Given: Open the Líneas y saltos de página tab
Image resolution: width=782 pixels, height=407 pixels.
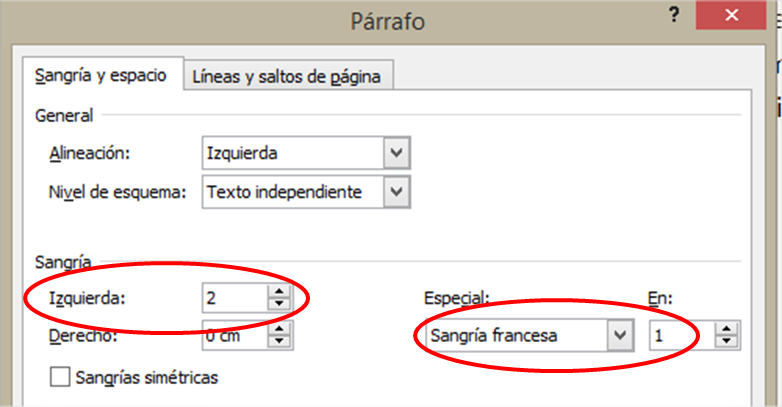Looking at the screenshot, I should [287, 77].
